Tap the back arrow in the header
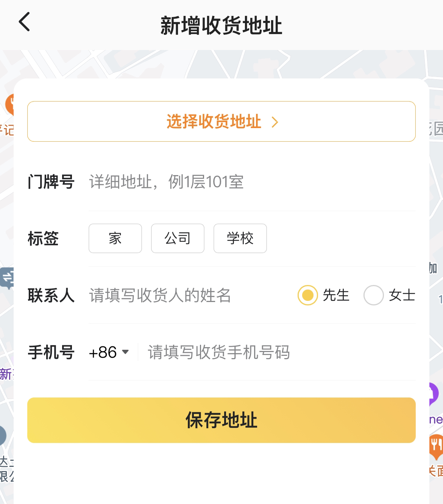Viewport: 443px width, 504px height. tap(25, 22)
